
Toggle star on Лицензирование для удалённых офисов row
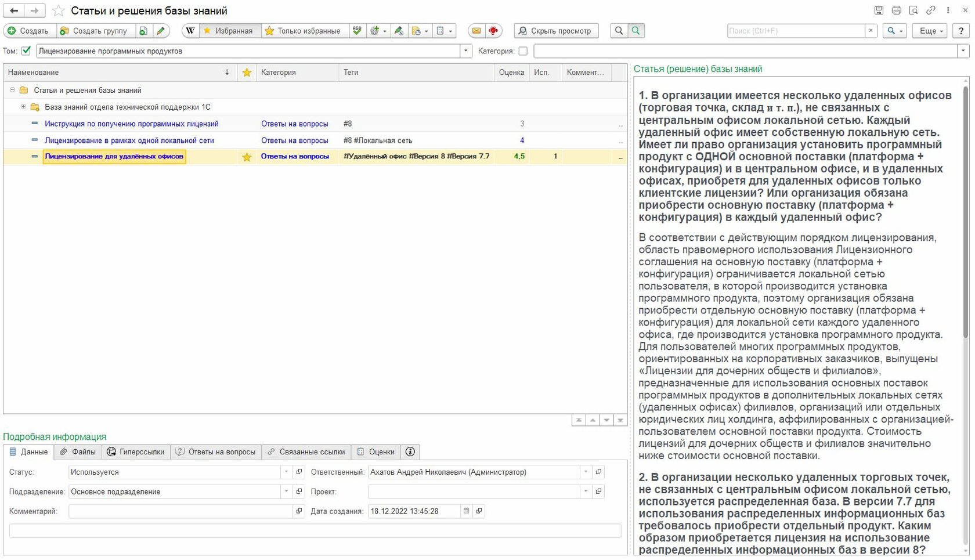click(247, 157)
